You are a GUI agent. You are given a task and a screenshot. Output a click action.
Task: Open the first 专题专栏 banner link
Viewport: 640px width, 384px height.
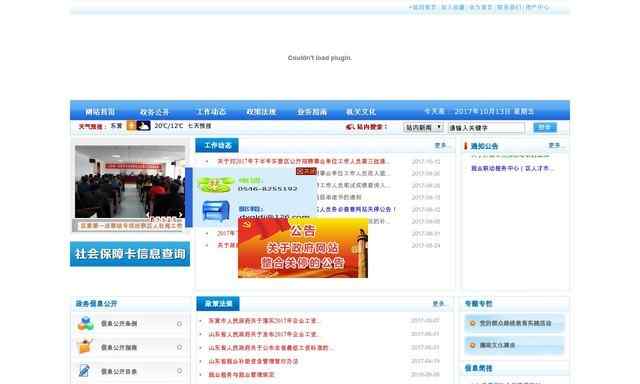[514, 323]
